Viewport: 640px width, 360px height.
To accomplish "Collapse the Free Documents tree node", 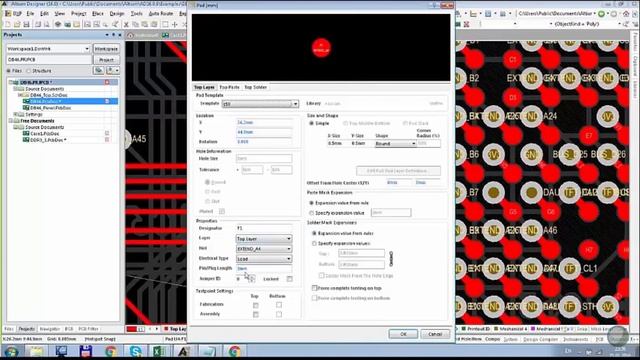I will click(x=11, y=121).
